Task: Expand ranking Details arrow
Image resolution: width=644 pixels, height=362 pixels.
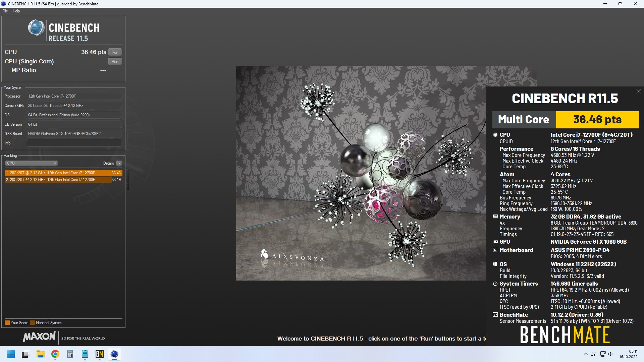Action: click(x=119, y=163)
